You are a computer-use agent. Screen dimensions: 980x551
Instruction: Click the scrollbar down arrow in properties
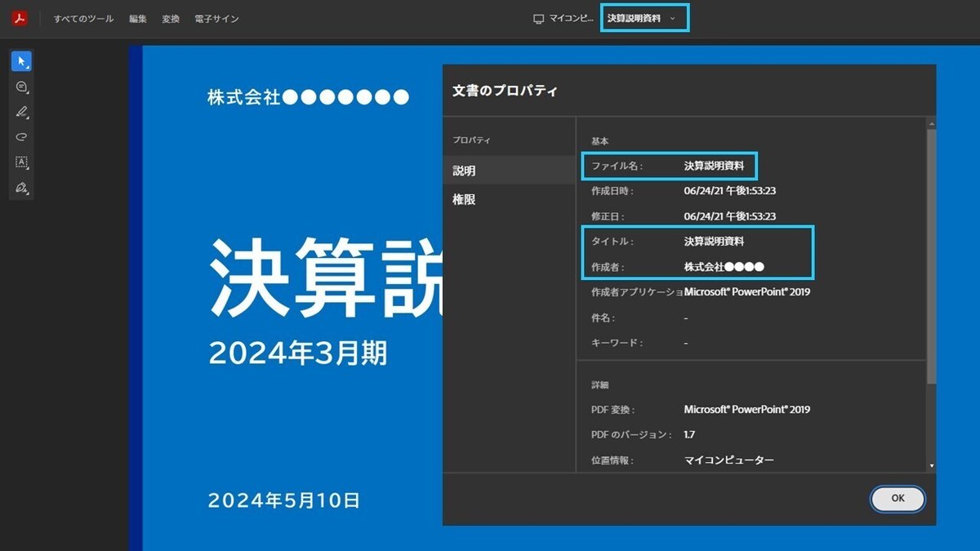(932, 465)
